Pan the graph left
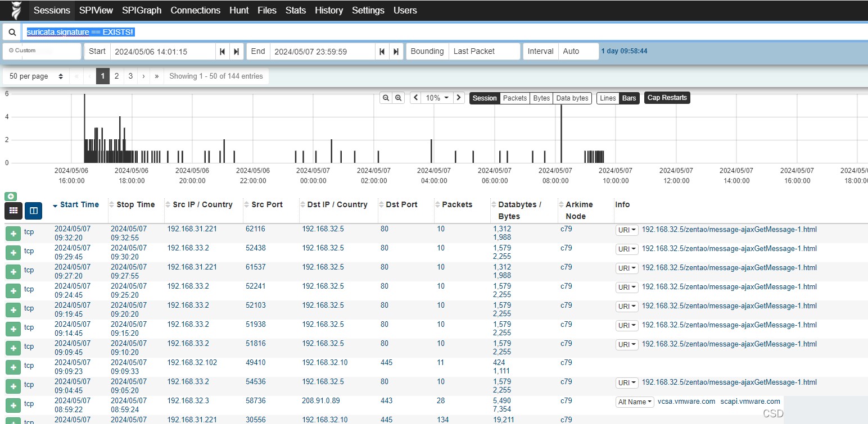The width and height of the screenshot is (868, 424). point(416,98)
